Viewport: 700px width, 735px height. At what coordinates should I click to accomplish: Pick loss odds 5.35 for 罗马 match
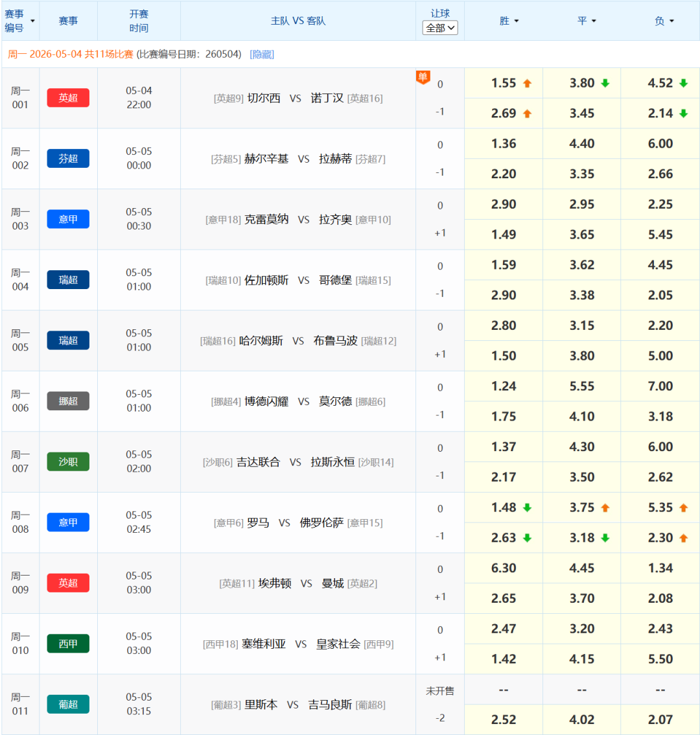coord(660,507)
